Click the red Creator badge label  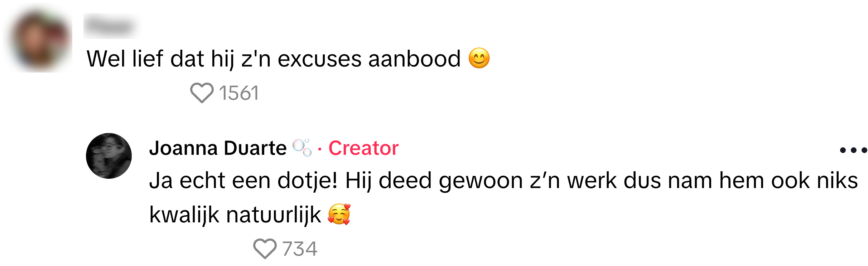363,148
